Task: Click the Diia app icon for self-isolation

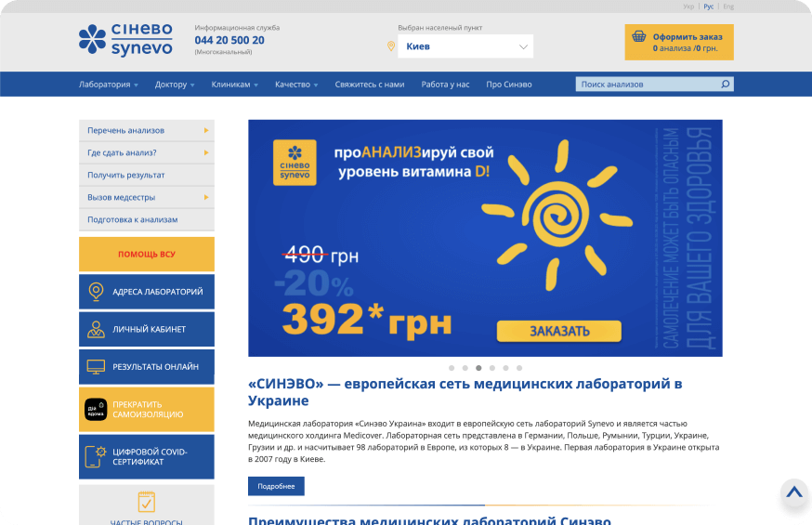Action: (x=96, y=410)
